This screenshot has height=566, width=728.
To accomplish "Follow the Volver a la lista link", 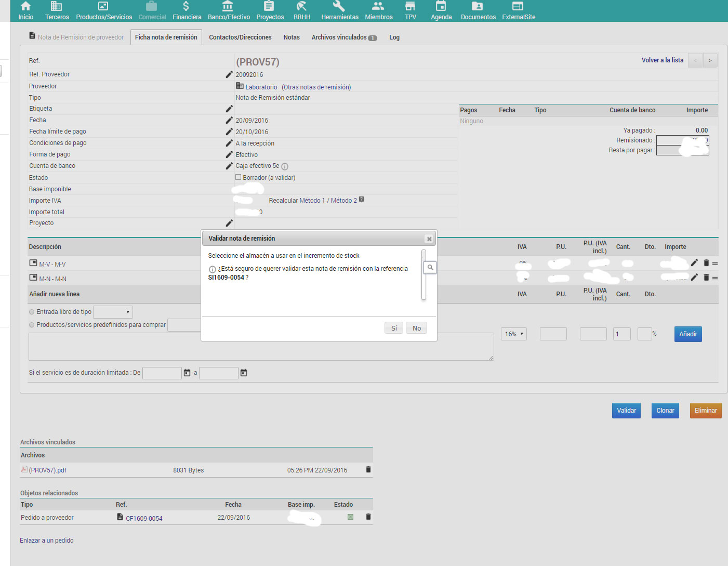I will [x=663, y=60].
